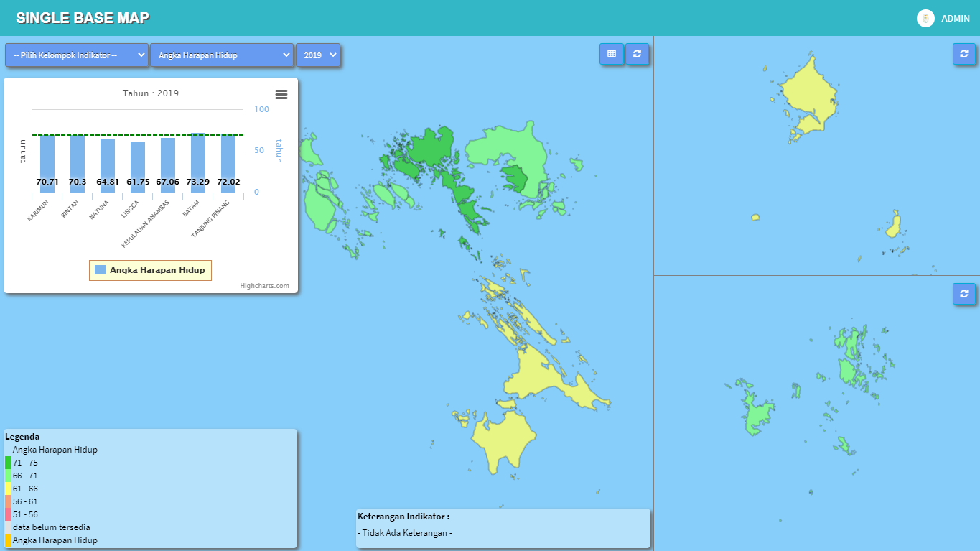Viewport: 980px width, 551px height.
Task: Refresh the top-right Natuna map panel
Action: pyautogui.click(x=964, y=54)
